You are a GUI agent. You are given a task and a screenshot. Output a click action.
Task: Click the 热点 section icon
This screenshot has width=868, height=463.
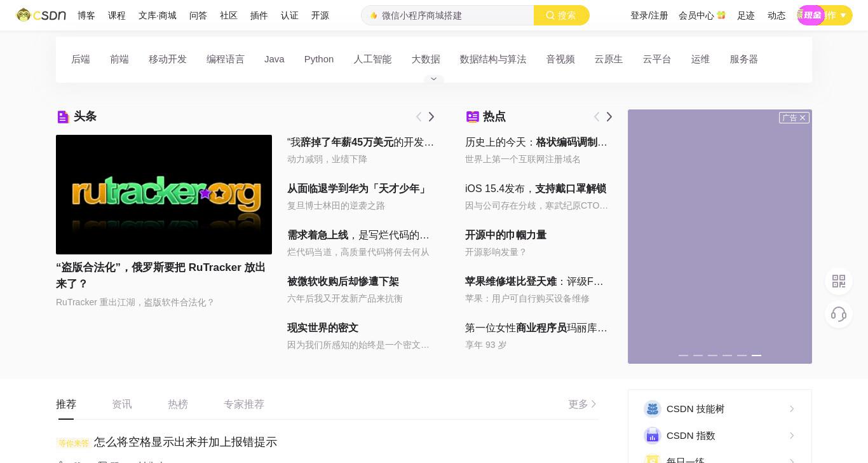click(x=472, y=116)
